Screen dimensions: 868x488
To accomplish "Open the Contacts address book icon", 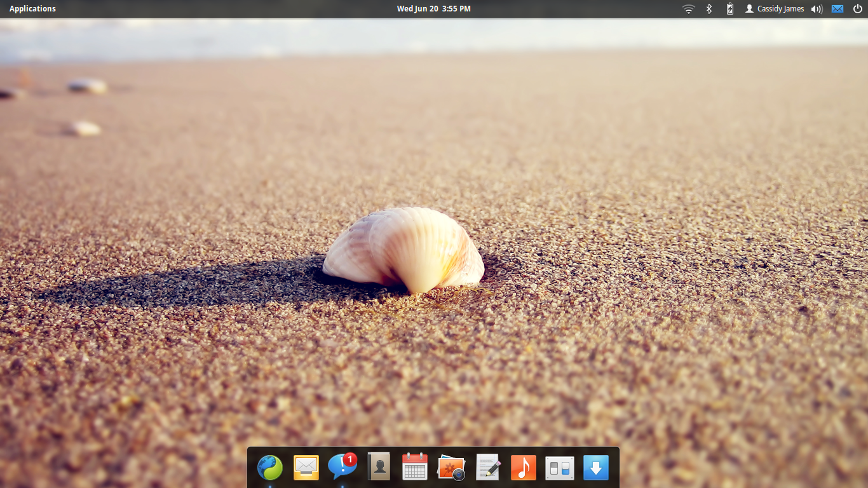I will [x=379, y=468].
